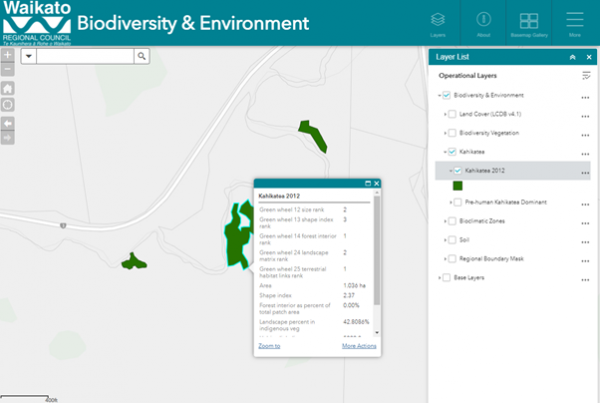Image resolution: width=600 pixels, height=403 pixels.
Task: Expand the Bioclimatic Zones layer group
Action: pos(445,221)
